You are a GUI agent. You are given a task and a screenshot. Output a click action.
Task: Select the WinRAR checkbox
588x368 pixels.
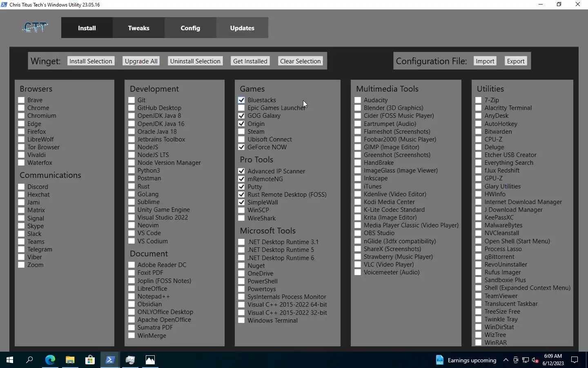479,343
